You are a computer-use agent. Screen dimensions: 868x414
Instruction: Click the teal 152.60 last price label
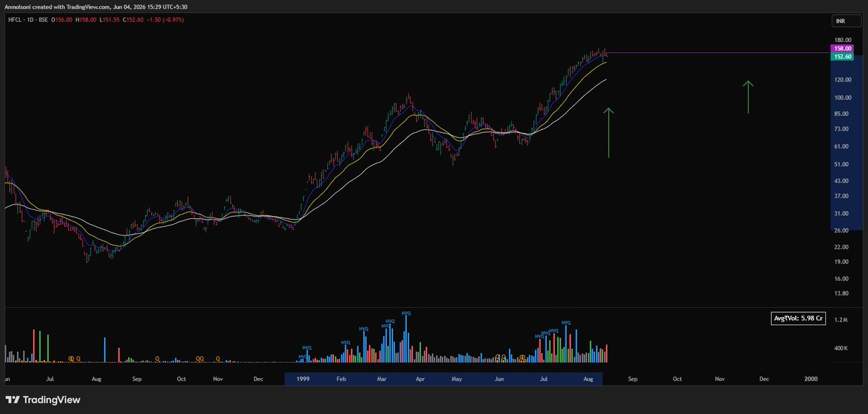click(843, 56)
